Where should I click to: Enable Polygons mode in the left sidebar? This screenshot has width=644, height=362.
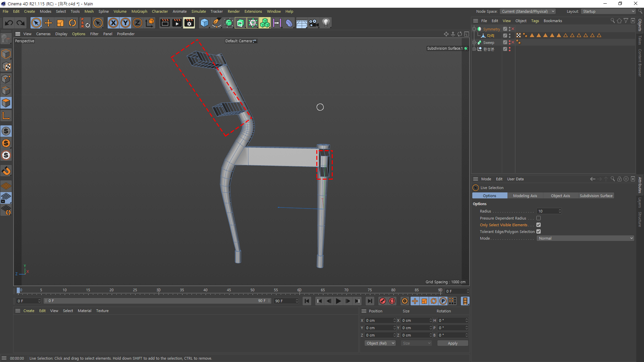coord(6,103)
